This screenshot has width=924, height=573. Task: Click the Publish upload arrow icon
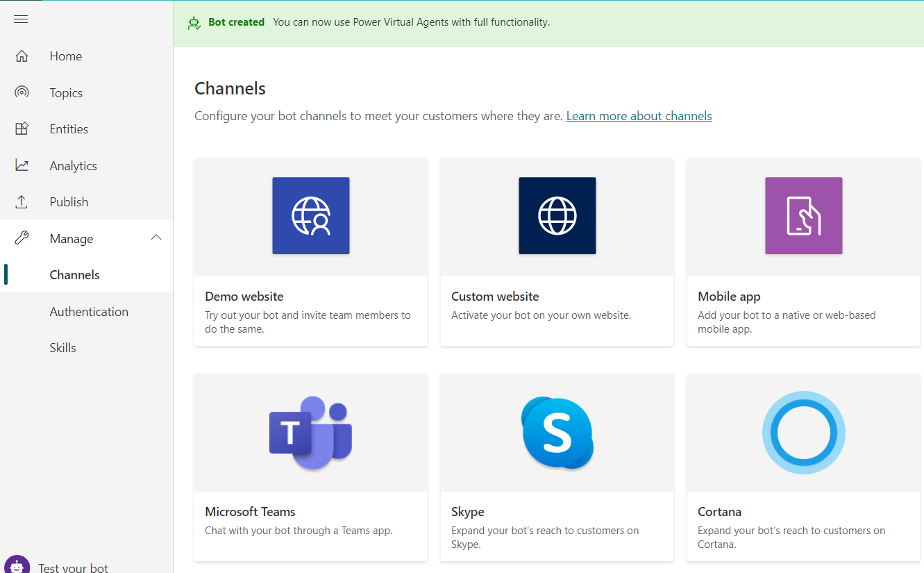pos(22,201)
